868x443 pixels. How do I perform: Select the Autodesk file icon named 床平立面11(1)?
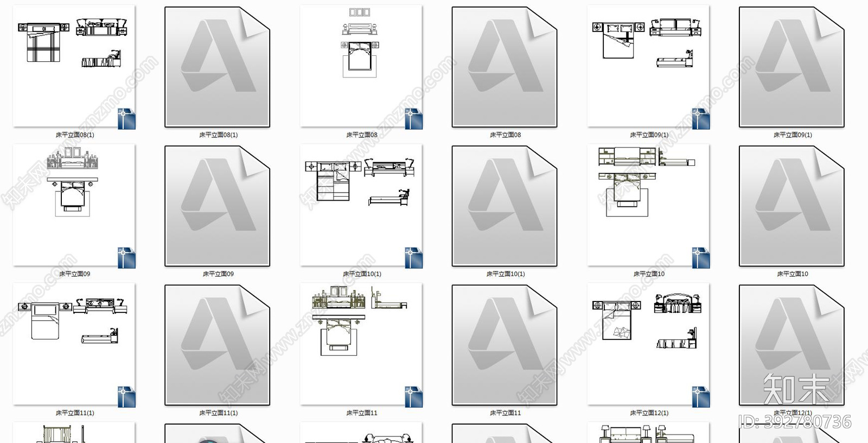point(217,345)
